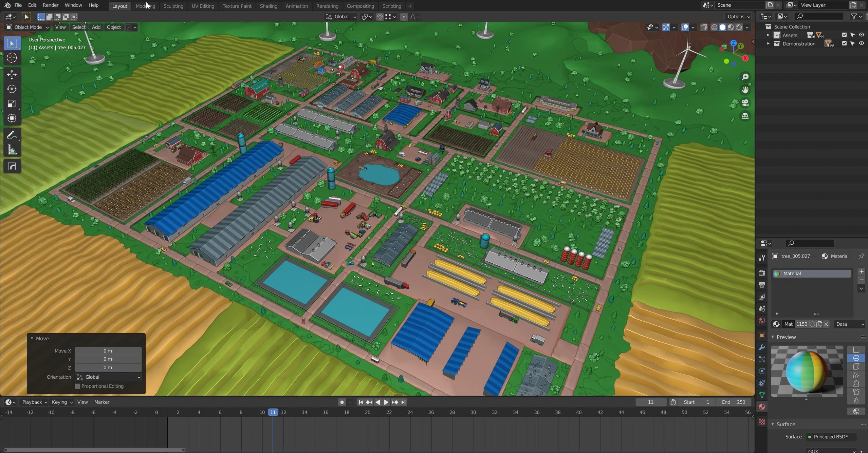Open the Object Mode dropdown

click(28, 27)
